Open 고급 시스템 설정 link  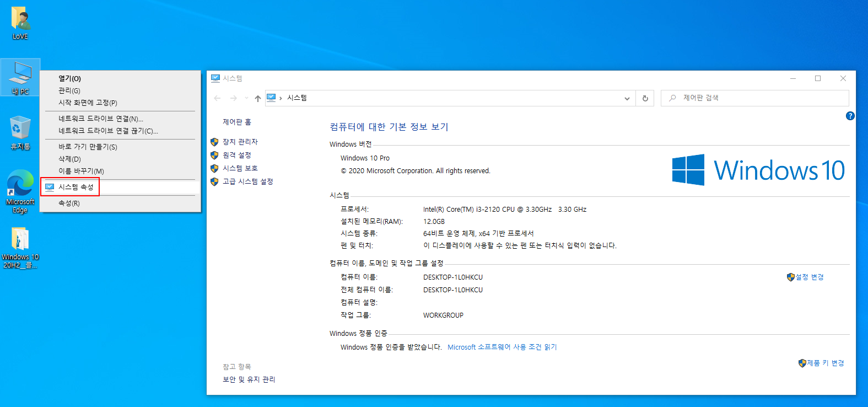tap(248, 181)
